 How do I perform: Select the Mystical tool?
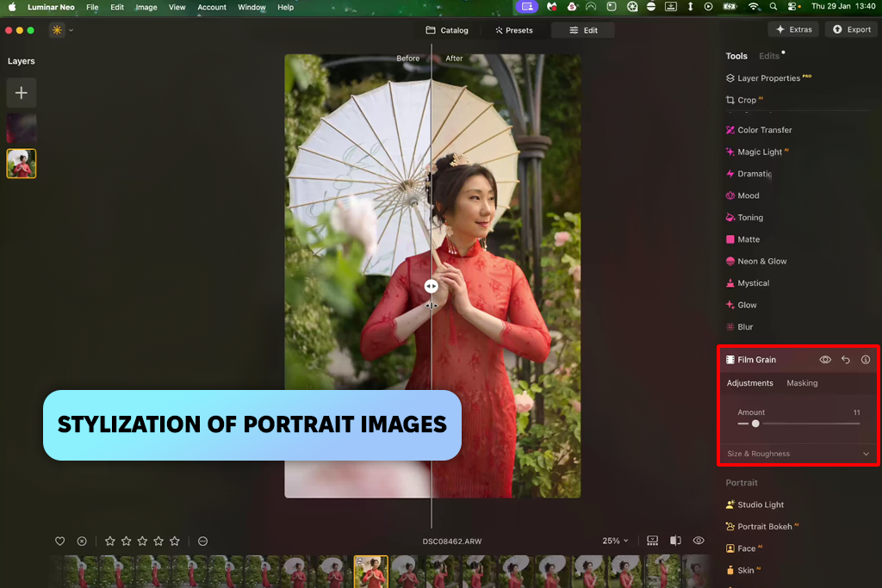[748, 283]
